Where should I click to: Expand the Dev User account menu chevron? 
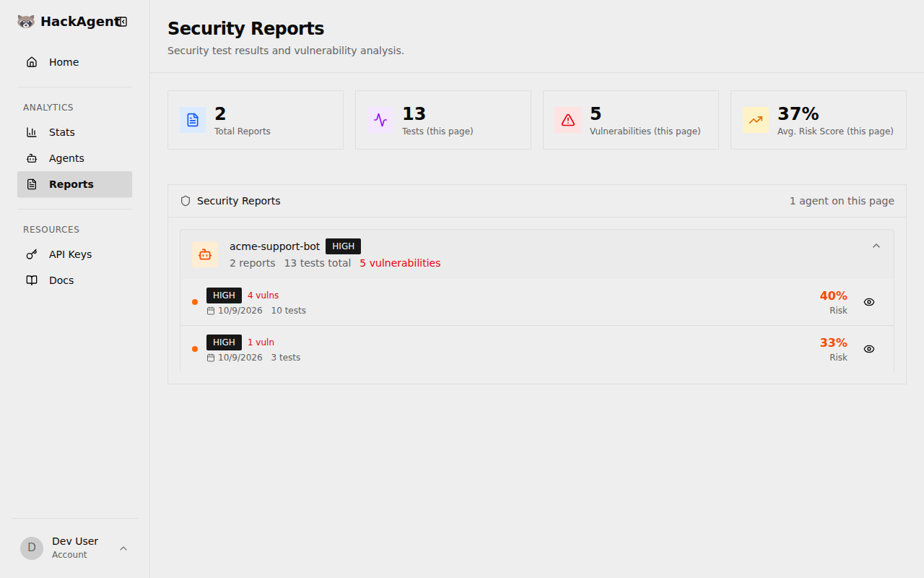123,548
